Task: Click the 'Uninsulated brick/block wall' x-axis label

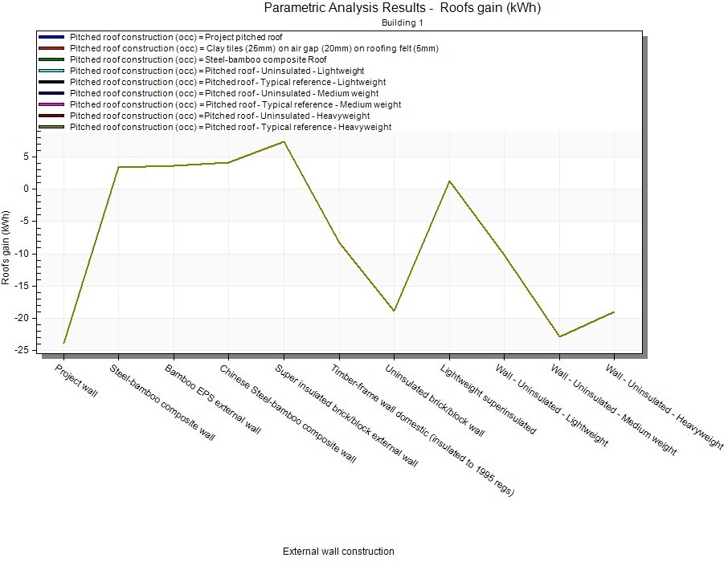Action: pos(435,401)
